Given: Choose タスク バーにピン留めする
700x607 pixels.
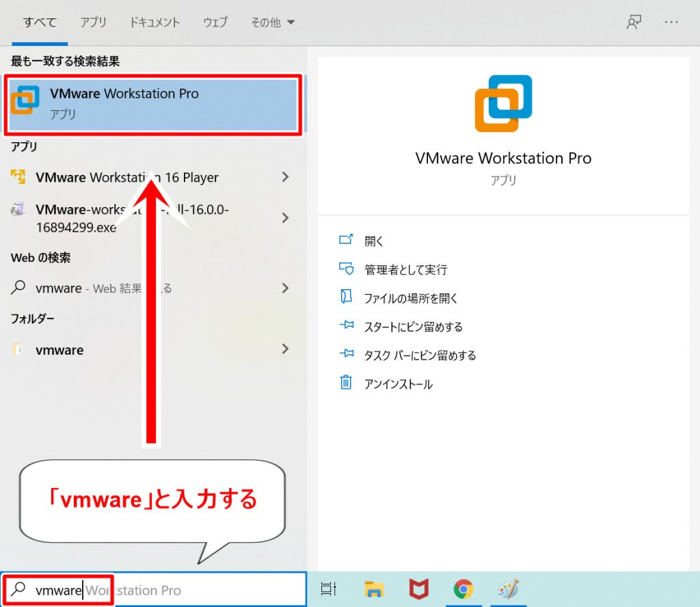Looking at the screenshot, I should coord(420,355).
